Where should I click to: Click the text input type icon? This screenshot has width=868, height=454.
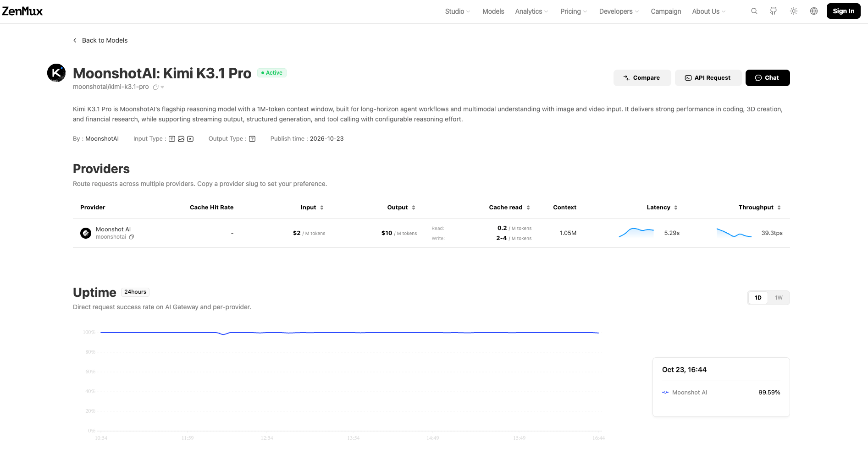tap(172, 139)
